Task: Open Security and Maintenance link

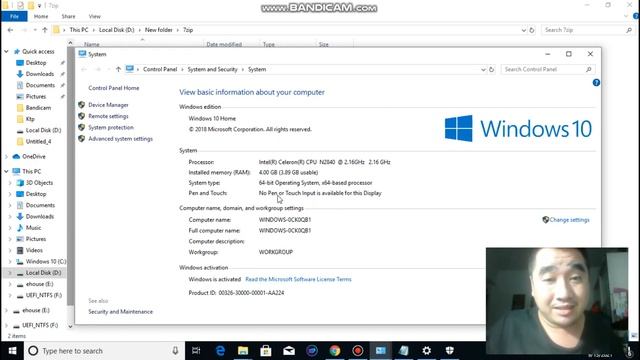Action: point(120,311)
